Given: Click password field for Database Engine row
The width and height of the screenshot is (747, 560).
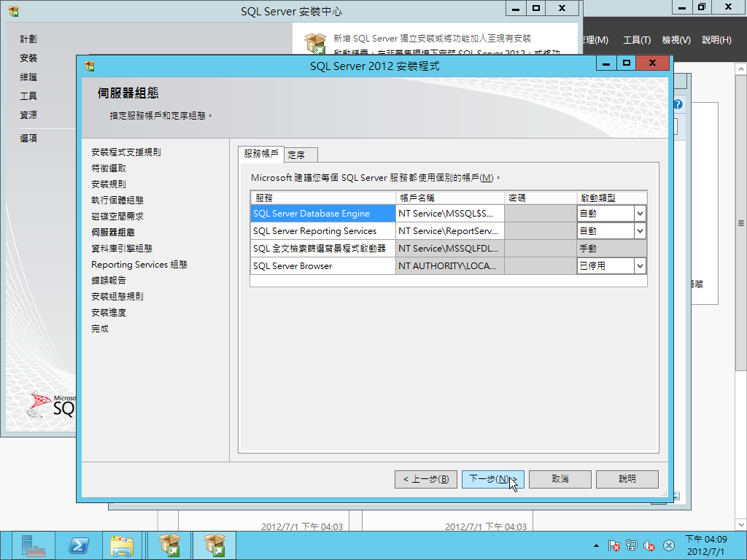Looking at the screenshot, I should (x=541, y=214).
